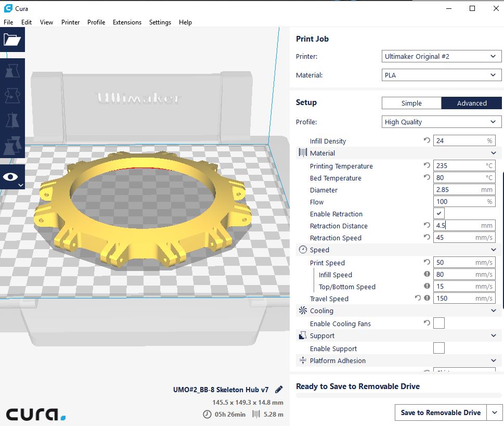
Task: Expand the save output options arrow
Action: [x=495, y=412]
